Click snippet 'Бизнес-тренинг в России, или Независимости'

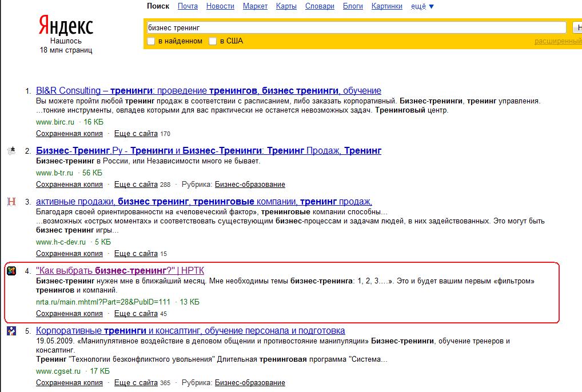click(148, 161)
